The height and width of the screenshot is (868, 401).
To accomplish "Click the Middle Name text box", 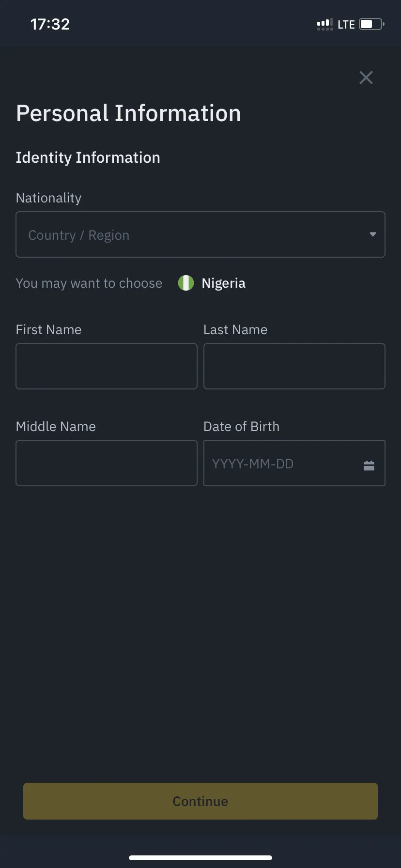I will click(x=106, y=463).
